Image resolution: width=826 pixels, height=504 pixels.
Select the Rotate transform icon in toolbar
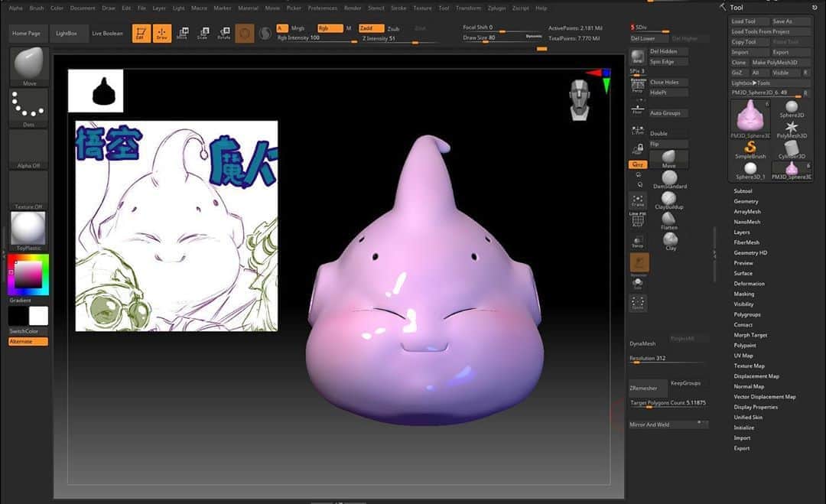click(x=224, y=33)
